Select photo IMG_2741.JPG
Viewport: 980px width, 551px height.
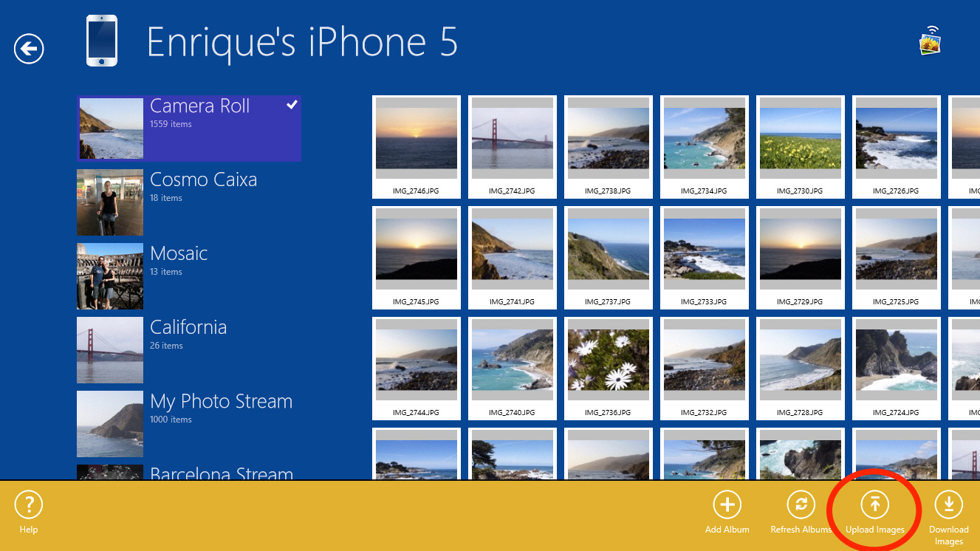[513, 258]
